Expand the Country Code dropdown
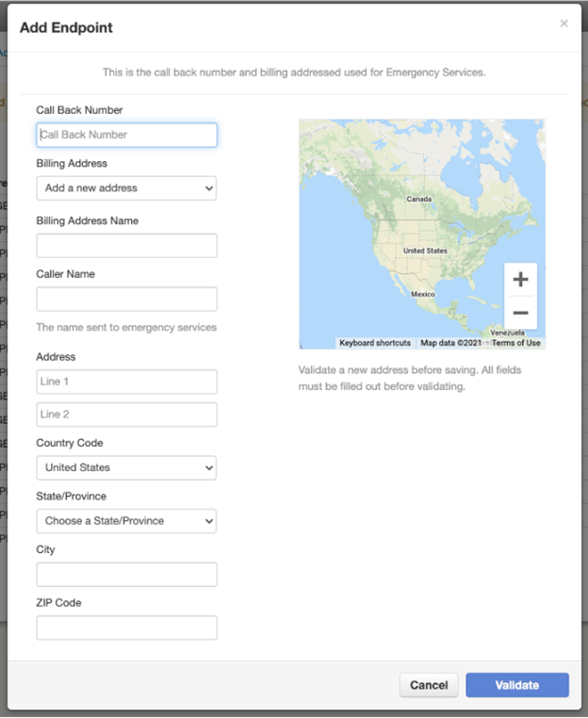This screenshot has height=718, width=588. point(126,467)
